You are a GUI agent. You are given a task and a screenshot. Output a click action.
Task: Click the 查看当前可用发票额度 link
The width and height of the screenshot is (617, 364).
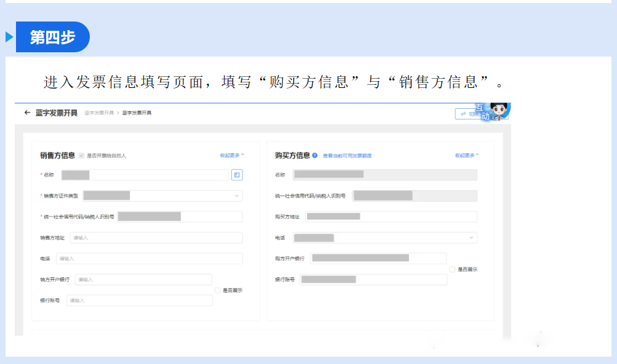[347, 156]
